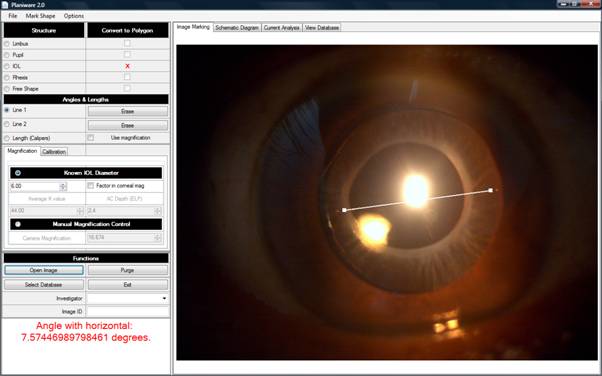Click the Average K value field showing 44.00
Screen dimensions: 602x376
[x=43, y=211]
